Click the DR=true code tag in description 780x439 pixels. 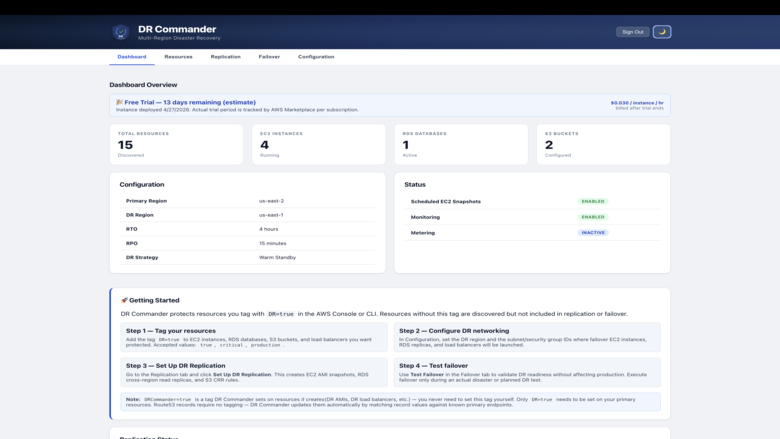click(x=281, y=314)
